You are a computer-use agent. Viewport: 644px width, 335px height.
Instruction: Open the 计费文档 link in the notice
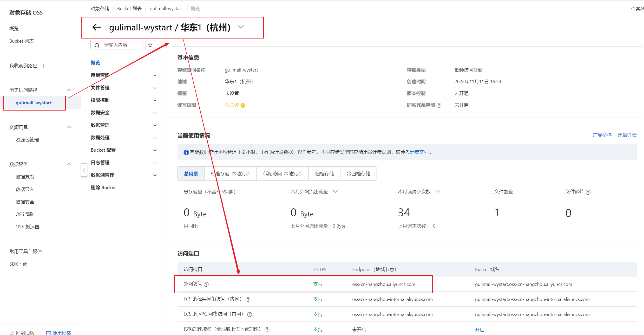(419, 152)
